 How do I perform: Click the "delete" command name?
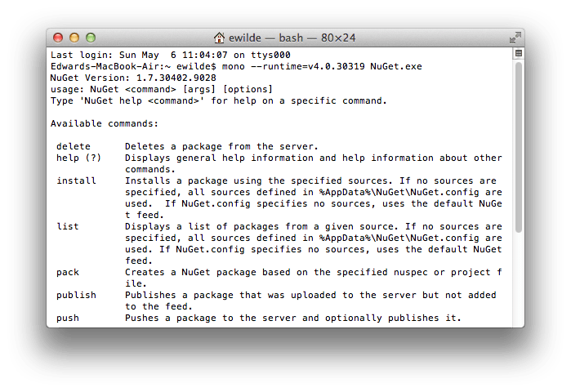(x=74, y=146)
